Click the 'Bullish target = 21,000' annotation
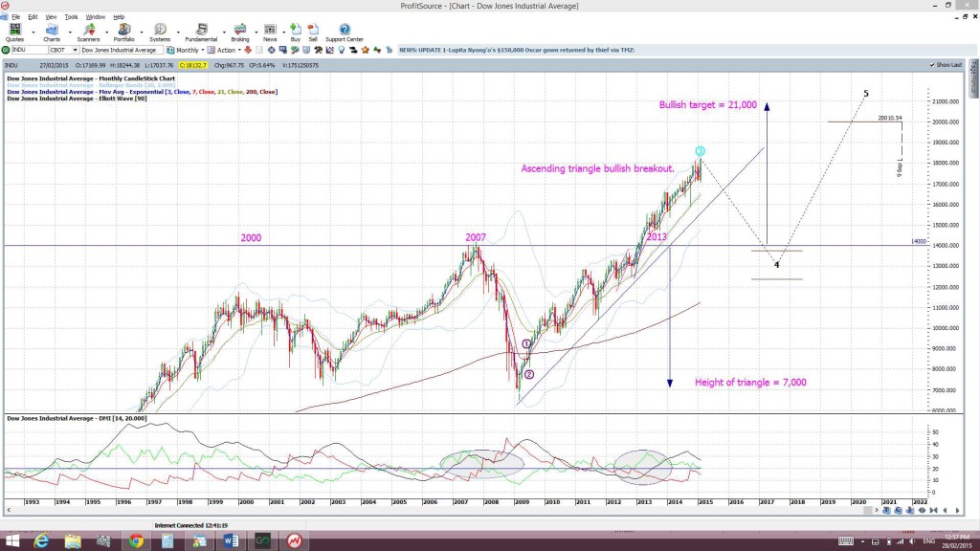This screenshot has height=551, width=980. (707, 105)
